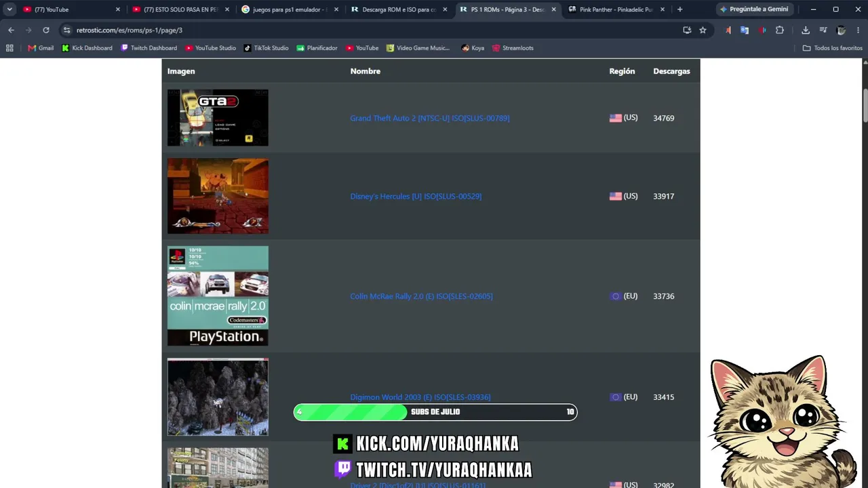Click the page vertical scrollbar thumb
The height and width of the screenshot is (488, 868).
(x=865, y=105)
